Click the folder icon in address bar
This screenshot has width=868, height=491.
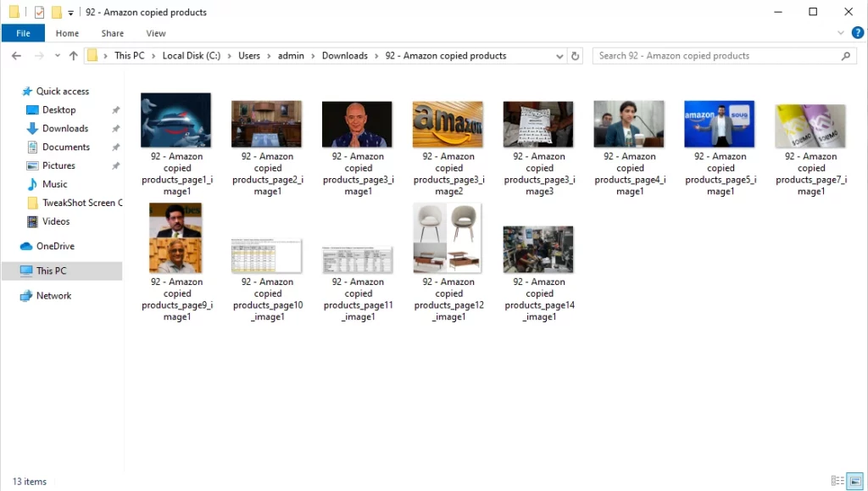pos(92,55)
